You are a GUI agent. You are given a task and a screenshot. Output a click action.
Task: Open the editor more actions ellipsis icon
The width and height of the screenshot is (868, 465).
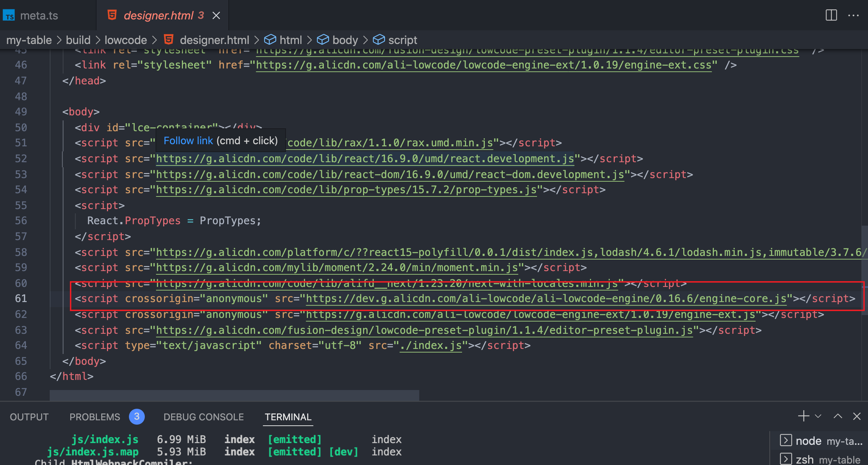[854, 15]
